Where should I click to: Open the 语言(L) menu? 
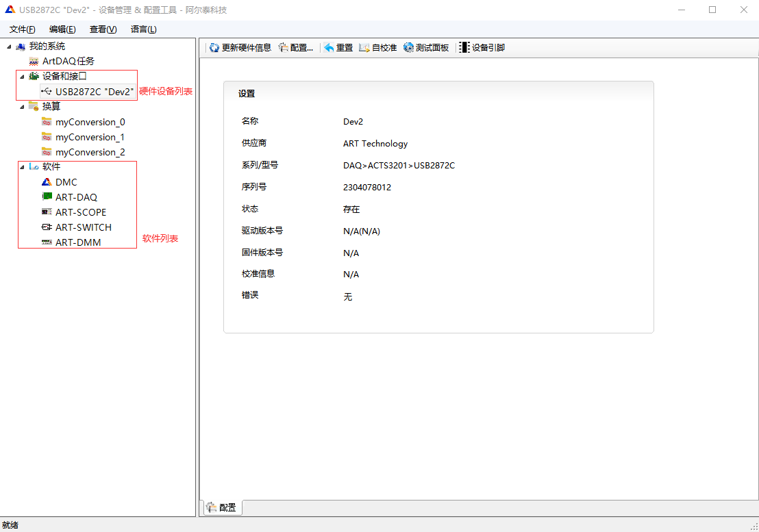(x=143, y=29)
